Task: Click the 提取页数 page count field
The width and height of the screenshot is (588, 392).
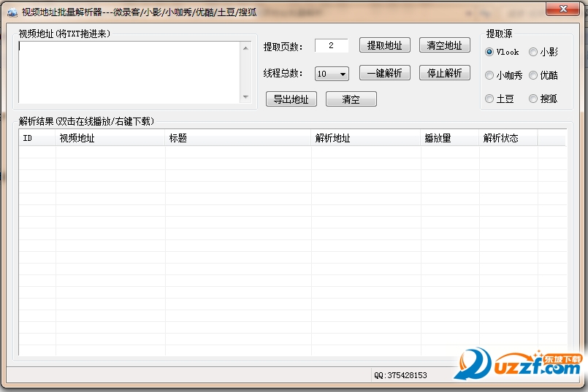Action: tap(331, 45)
